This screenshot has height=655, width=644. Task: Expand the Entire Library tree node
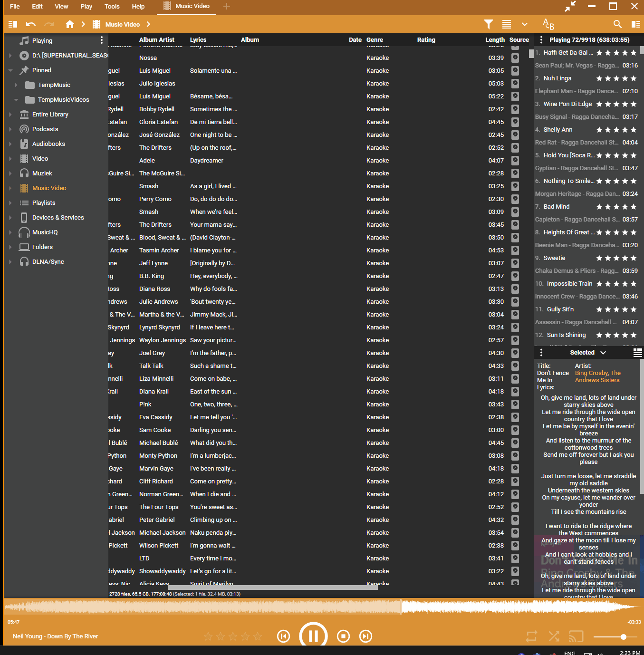pos(10,115)
